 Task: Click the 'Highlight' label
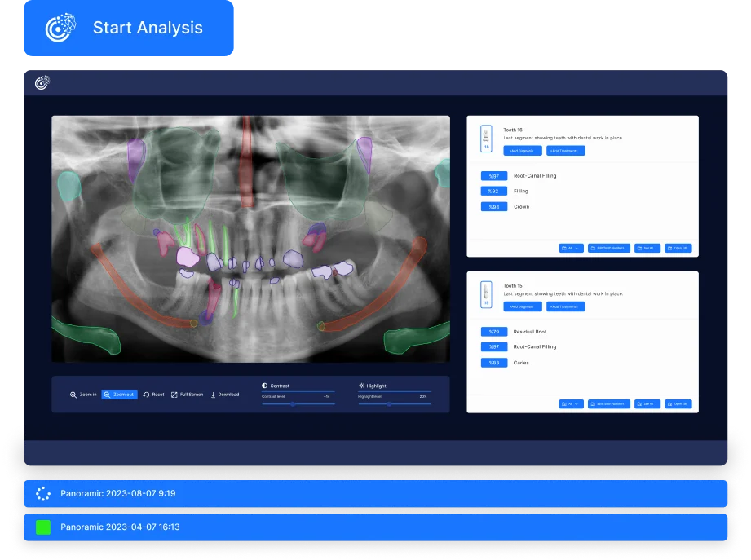pos(377,386)
